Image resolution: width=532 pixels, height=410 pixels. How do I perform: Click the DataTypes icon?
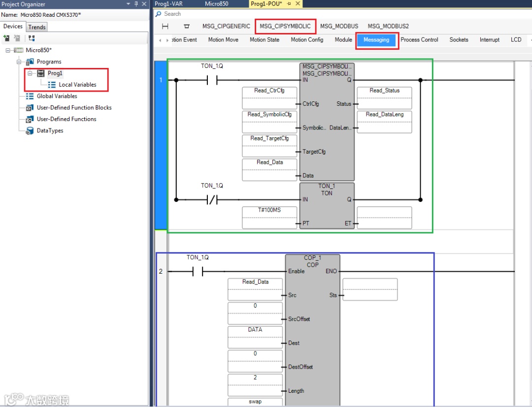30,131
